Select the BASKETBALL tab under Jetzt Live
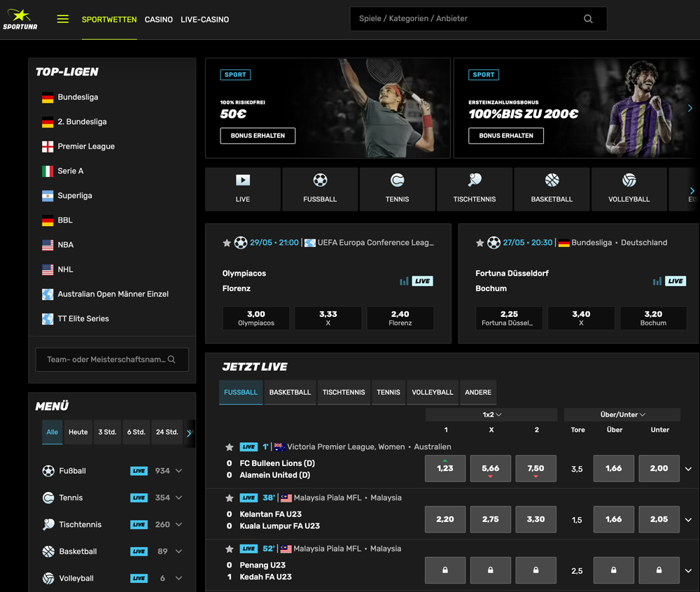This screenshot has height=592, width=700. [290, 393]
